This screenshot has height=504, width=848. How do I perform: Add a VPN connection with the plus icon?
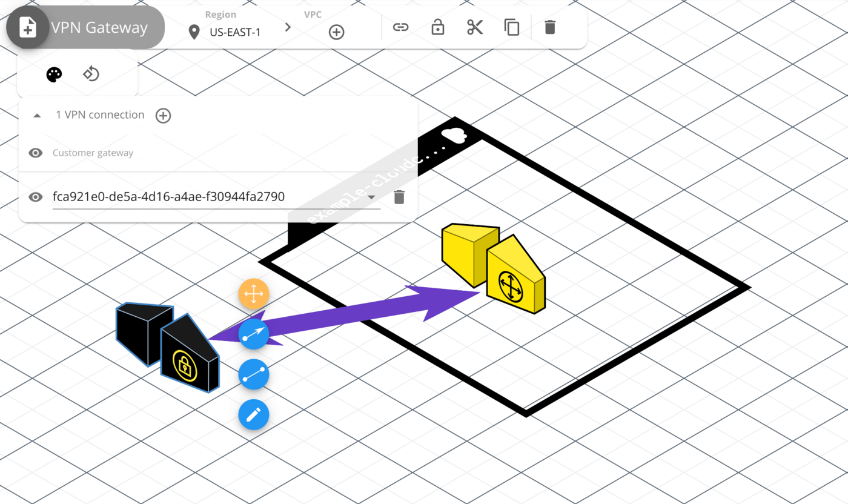163,116
